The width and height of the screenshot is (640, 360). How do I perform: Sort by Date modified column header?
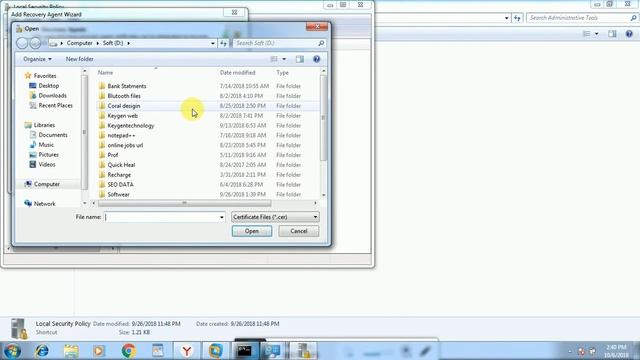coord(238,73)
